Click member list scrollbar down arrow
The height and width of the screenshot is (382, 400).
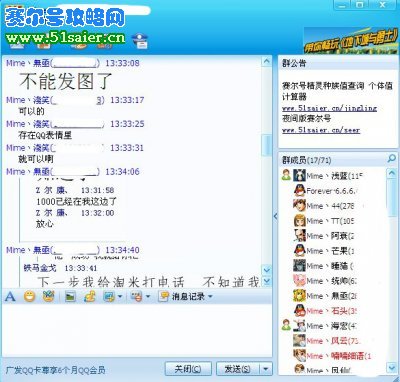pyautogui.click(x=392, y=368)
